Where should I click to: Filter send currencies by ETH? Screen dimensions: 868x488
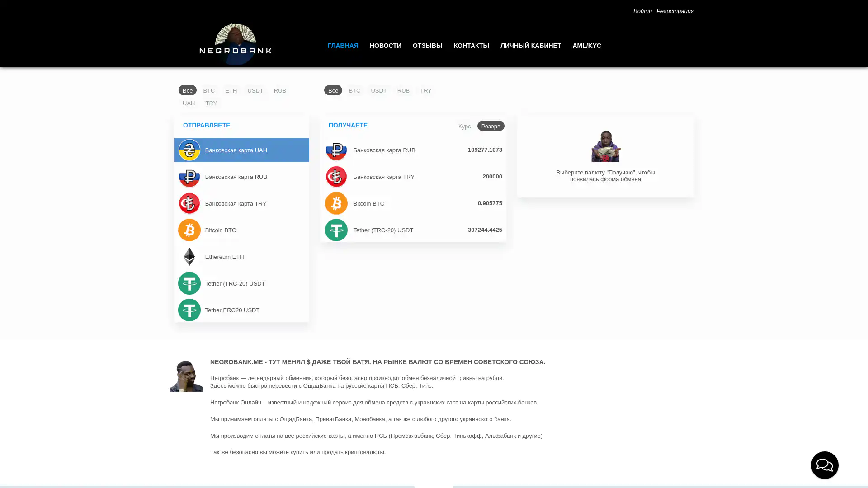[231, 90]
